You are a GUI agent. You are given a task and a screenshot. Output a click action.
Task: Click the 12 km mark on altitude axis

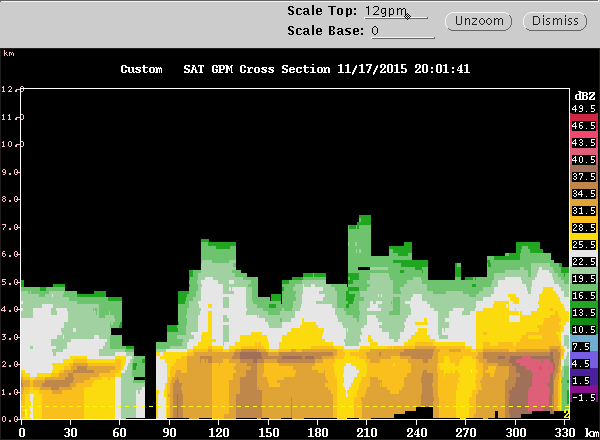click(x=11, y=90)
